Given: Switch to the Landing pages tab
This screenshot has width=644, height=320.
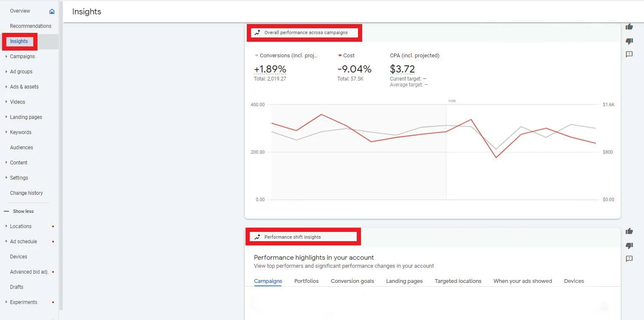Looking at the screenshot, I should click(x=404, y=281).
